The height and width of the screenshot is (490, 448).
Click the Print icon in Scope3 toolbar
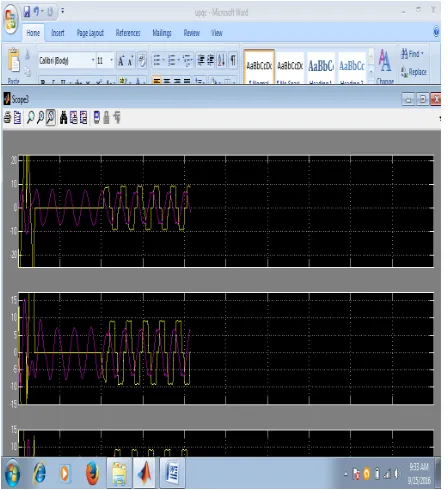pos(7,118)
